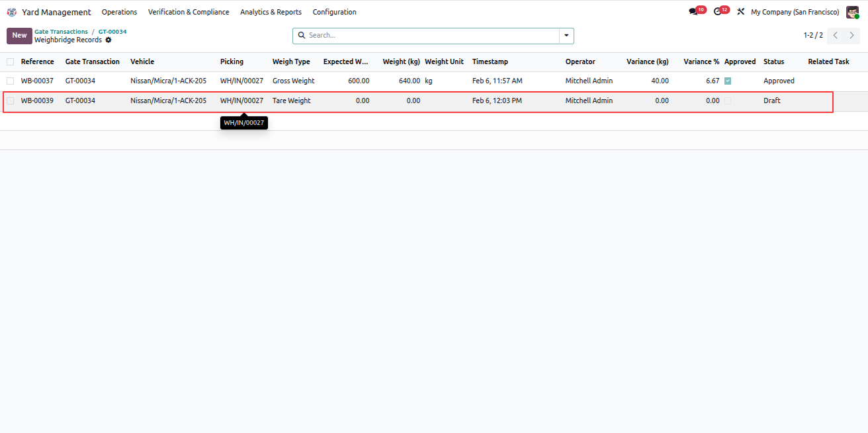This screenshot has height=433, width=868.
Task: Click the Mitchell Admin user avatar
Action: [x=852, y=12]
